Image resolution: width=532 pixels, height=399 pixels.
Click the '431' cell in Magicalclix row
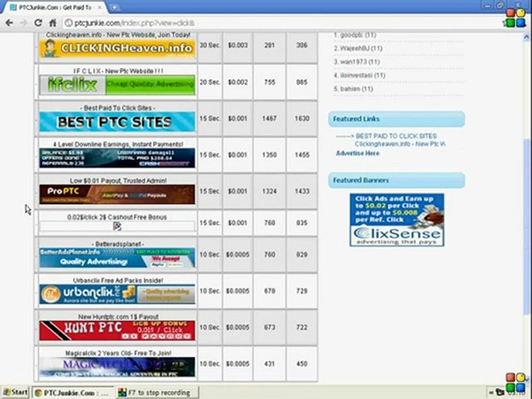point(269,364)
